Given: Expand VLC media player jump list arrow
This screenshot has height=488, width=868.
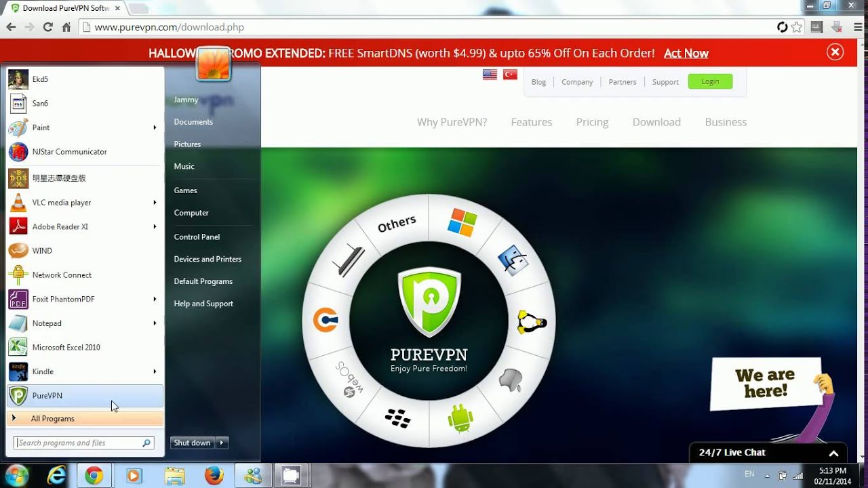Looking at the screenshot, I should click(x=155, y=203).
